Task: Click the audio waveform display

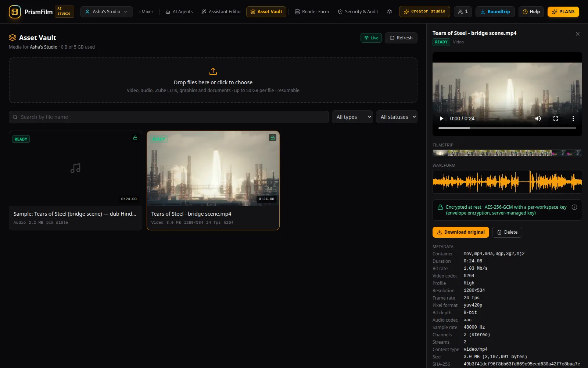Action: pyautogui.click(x=507, y=182)
